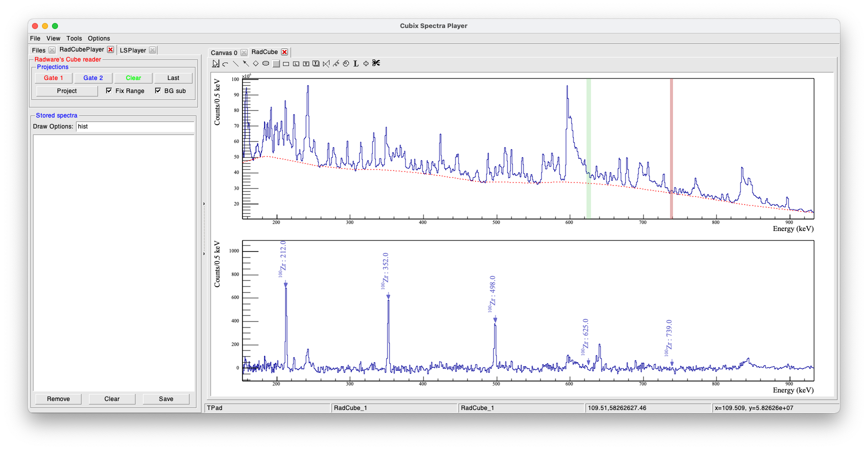This screenshot has width=868, height=450.
Task: Click the 100Zr : 625.0 peak label
Action: click(585, 337)
